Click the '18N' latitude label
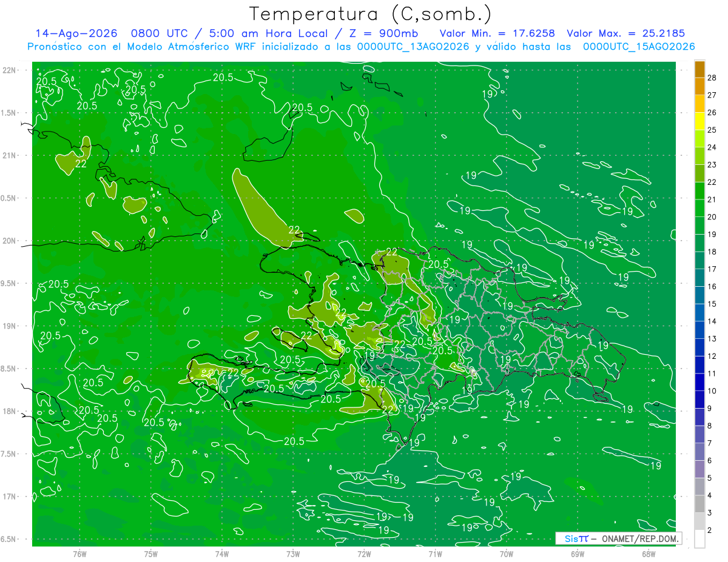The width and height of the screenshot is (728, 562). click(x=10, y=411)
